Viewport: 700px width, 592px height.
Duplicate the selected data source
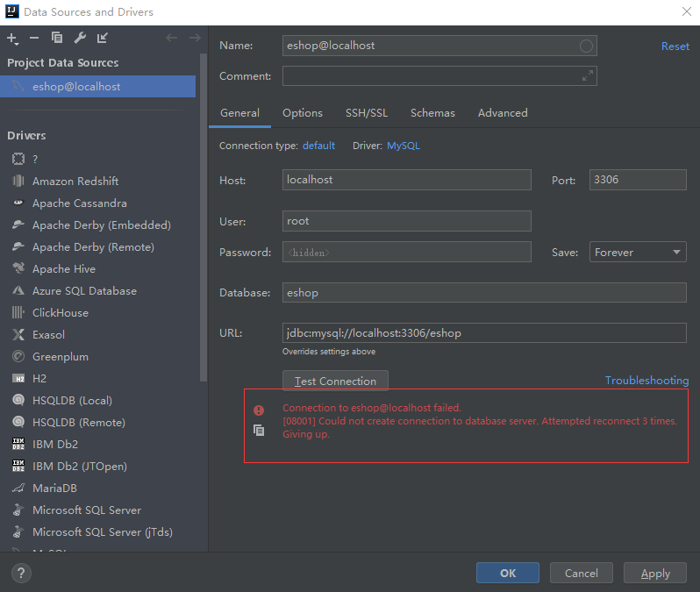click(x=57, y=38)
